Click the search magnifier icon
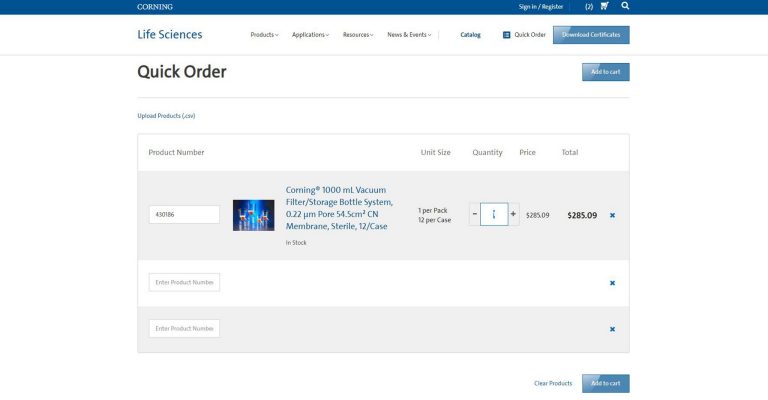Image resolution: width=768 pixels, height=400 pixels. pyautogui.click(x=625, y=6)
